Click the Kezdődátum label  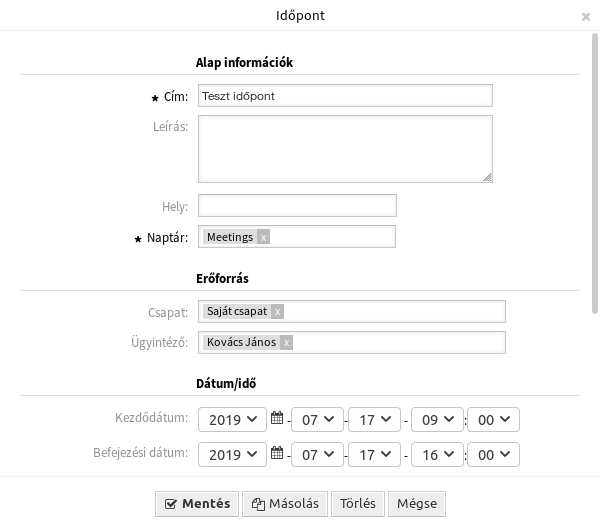152,417
